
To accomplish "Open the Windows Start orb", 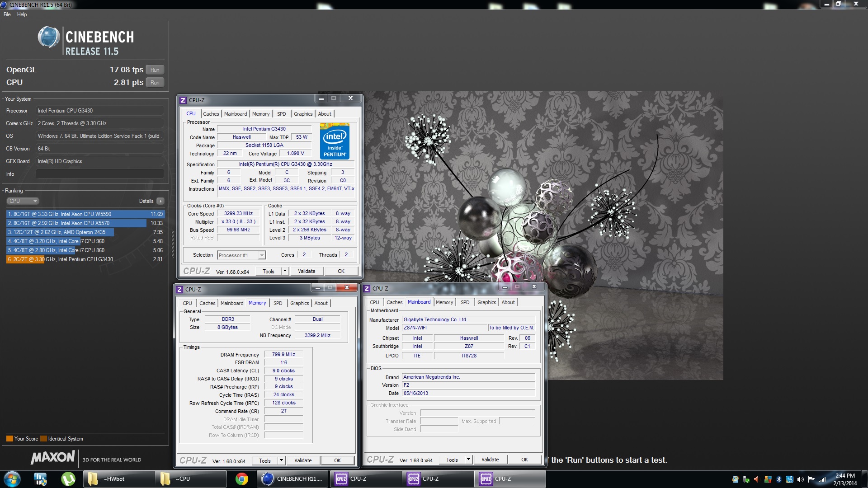I will coord(12,479).
